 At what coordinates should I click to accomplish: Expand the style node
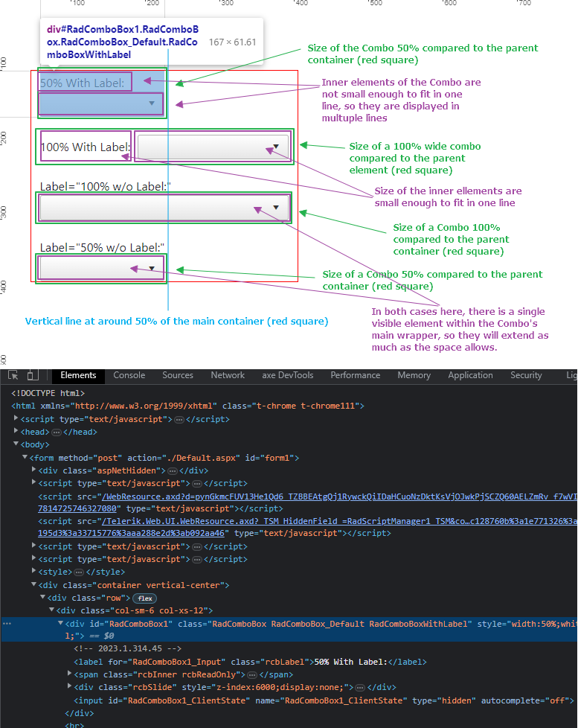coord(34,571)
